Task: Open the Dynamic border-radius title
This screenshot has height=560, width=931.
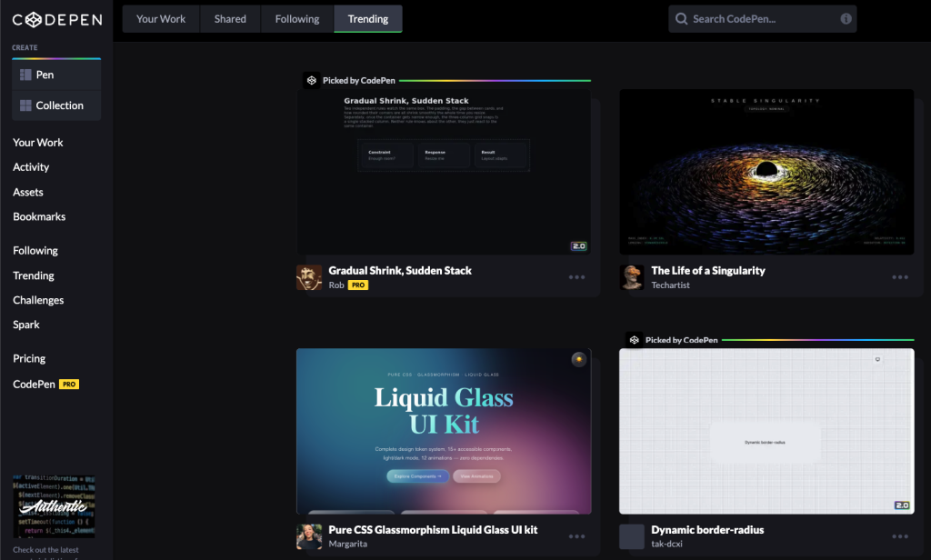Action: pos(707,530)
